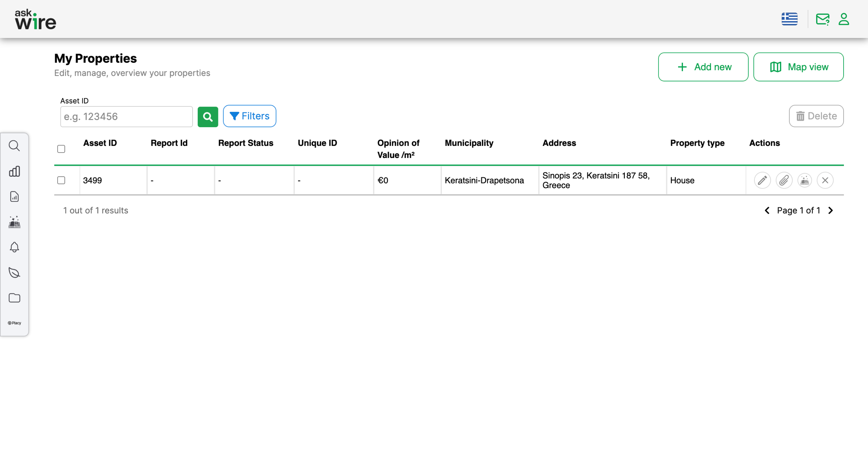Go to previous page with left chevron
Viewport: 868px width, 469px height.
767,211
